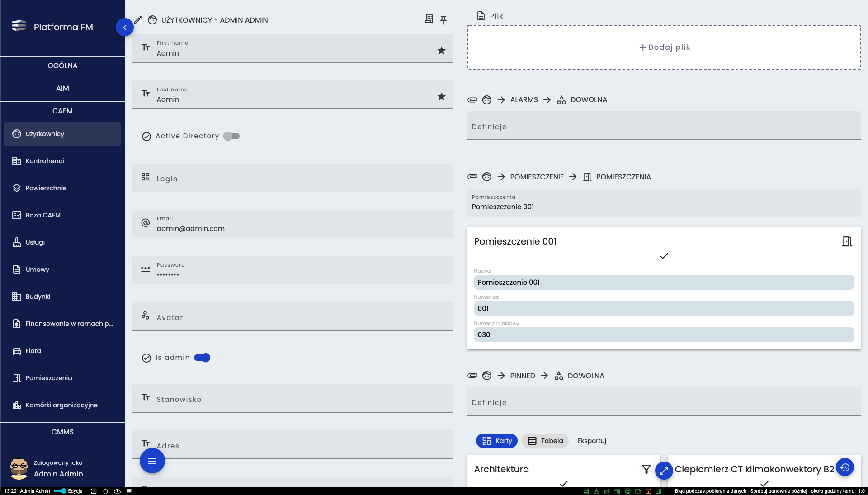Open Flota in the sidebar
The width and height of the screenshot is (868, 495).
click(62, 351)
